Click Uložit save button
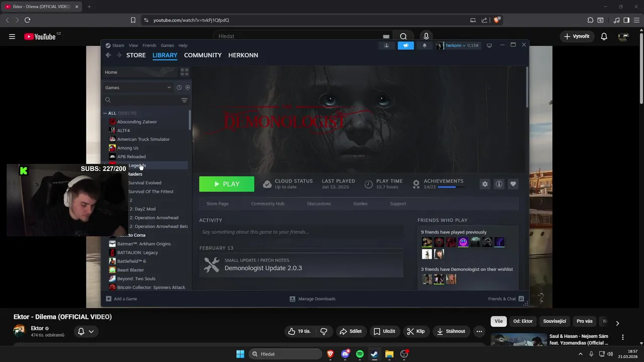The height and width of the screenshot is (362, 644). 384,331
